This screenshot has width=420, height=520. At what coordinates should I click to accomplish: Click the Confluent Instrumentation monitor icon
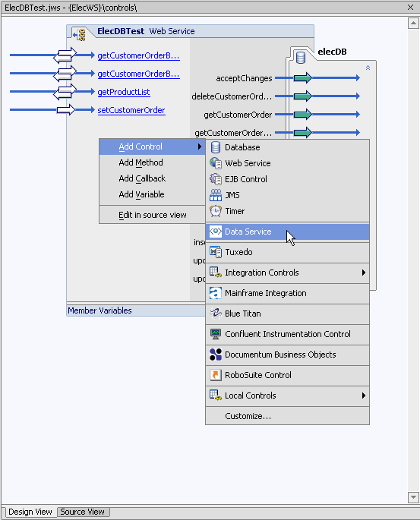(216, 334)
